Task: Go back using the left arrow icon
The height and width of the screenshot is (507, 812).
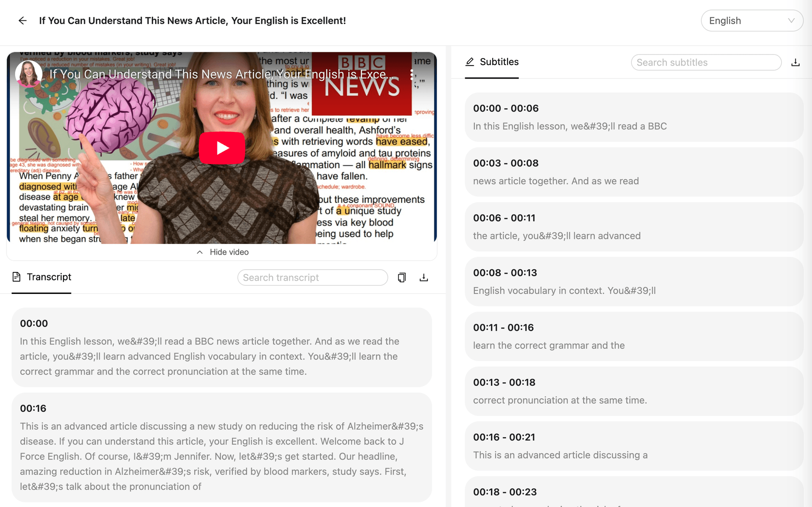Action: (x=22, y=20)
